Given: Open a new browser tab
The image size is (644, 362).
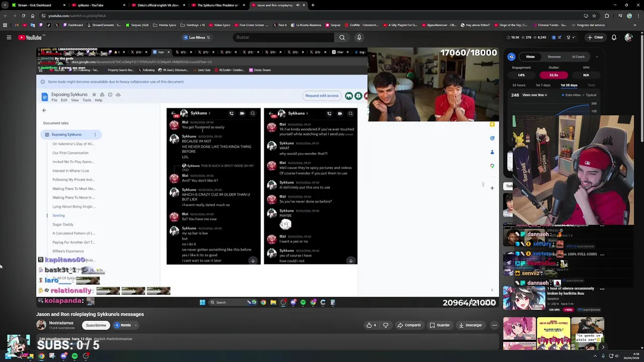Looking at the screenshot, I should (312, 5).
